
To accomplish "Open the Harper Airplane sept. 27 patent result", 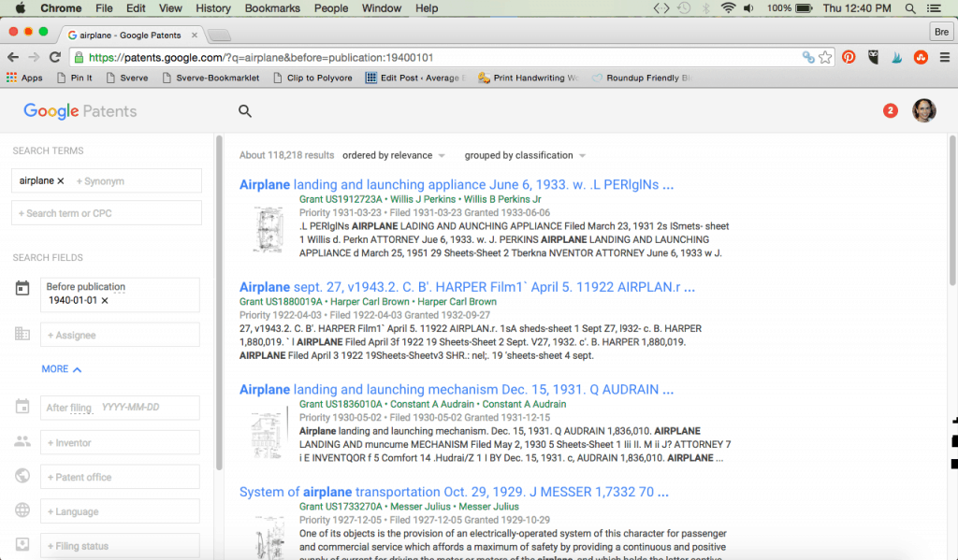I will point(468,287).
